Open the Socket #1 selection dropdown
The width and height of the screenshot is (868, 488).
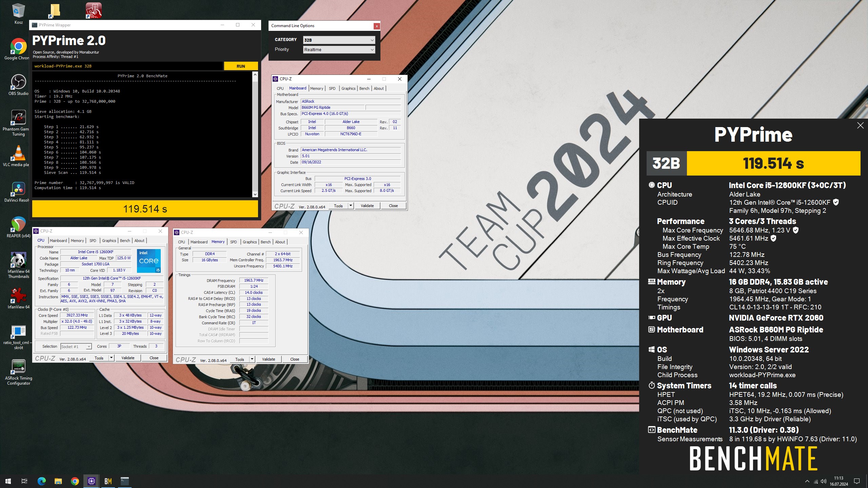click(76, 346)
